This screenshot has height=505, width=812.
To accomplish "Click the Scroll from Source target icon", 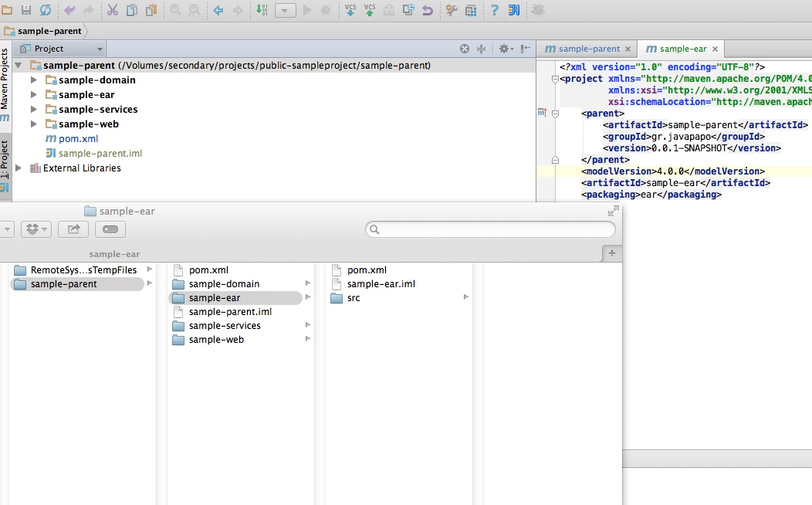I will [x=465, y=49].
